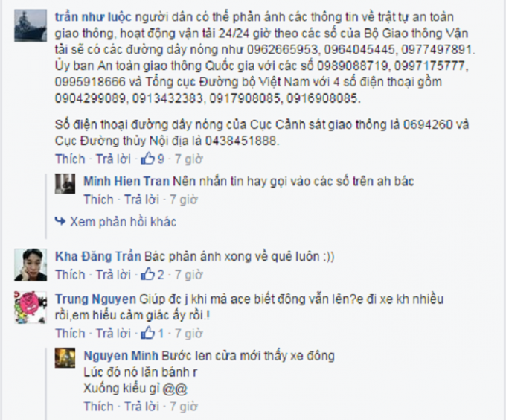Open Nguyen Minh's small avatar

[65, 357]
